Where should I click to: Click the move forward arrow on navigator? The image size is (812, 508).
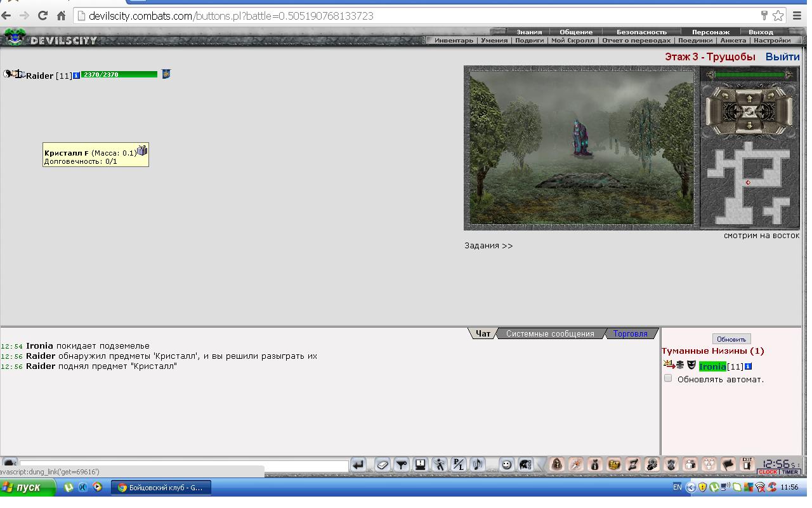pos(750,98)
